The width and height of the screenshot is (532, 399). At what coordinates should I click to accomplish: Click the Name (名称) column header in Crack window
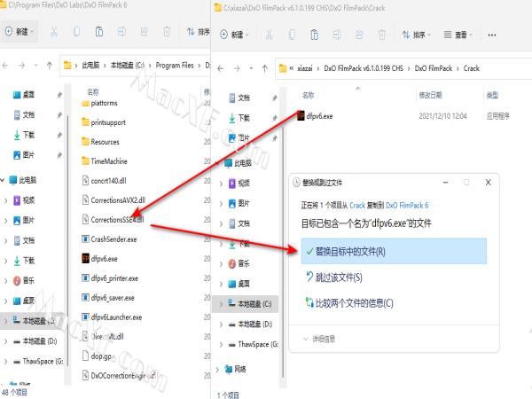[308, 96]
